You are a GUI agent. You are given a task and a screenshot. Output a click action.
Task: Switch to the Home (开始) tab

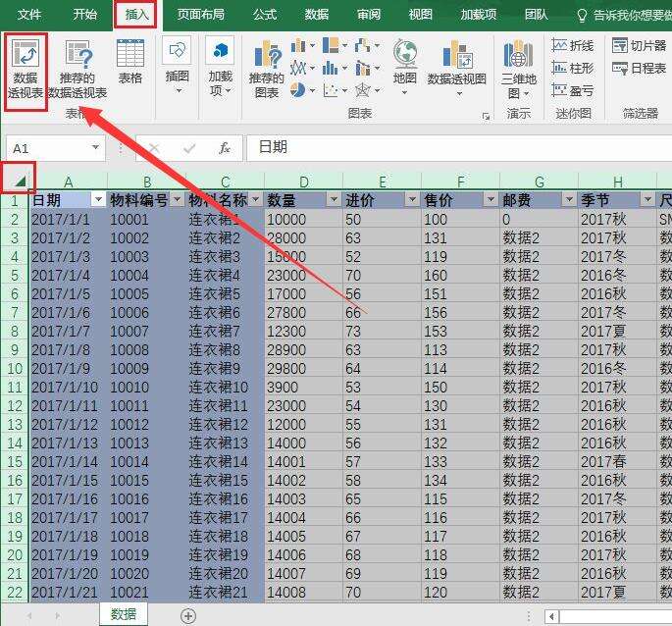[x=84, y=15]
